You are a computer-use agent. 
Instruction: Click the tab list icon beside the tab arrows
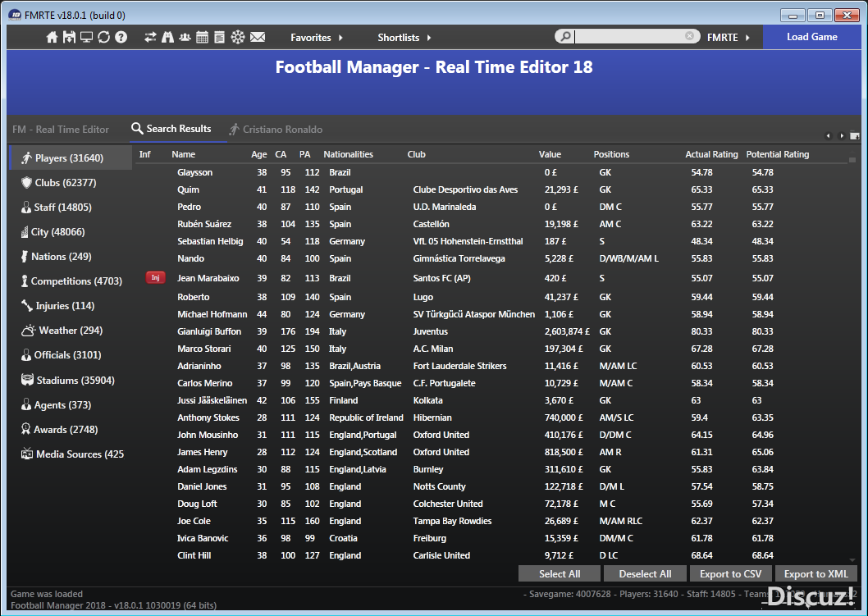[x=855, y=135]
